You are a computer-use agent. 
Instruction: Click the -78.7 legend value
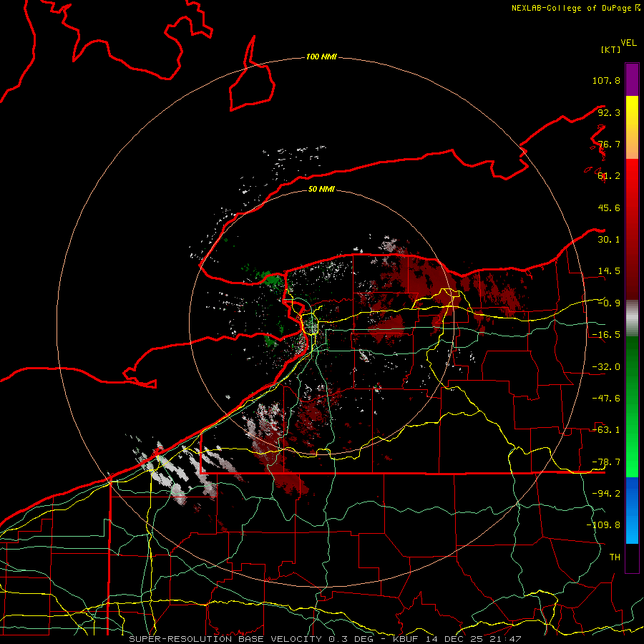point(606,462)
